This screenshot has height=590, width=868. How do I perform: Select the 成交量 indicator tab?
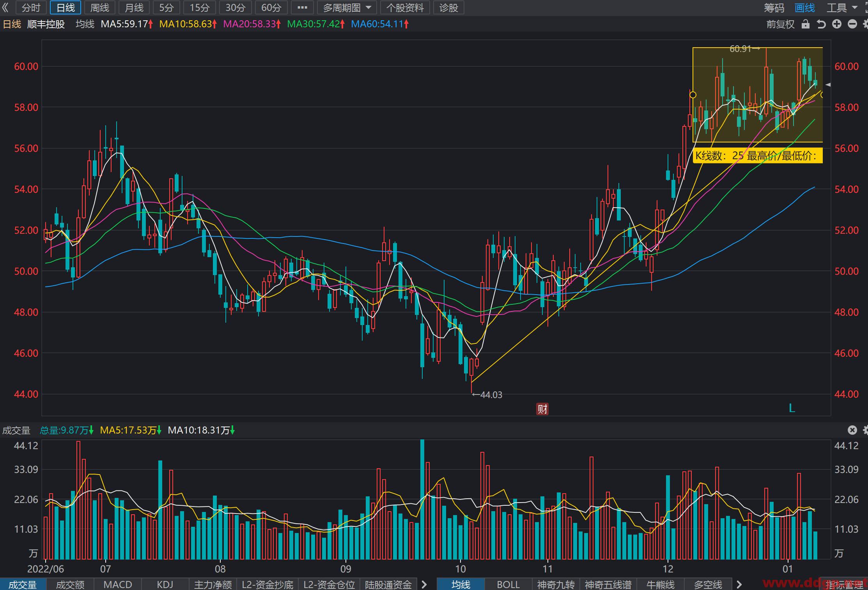(23, 584)
